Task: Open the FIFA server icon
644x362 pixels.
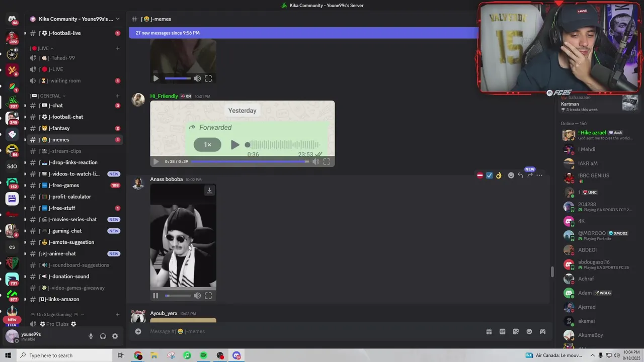Action: pos(12,199)
